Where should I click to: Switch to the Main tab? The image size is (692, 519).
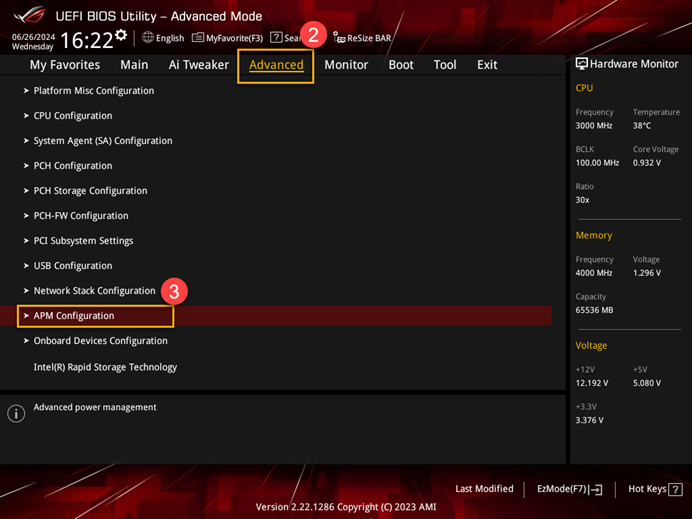[x=134, y=65]
